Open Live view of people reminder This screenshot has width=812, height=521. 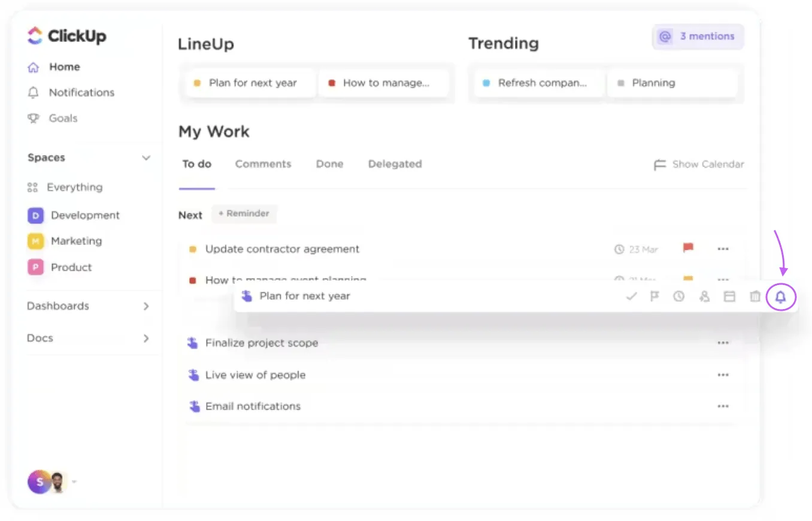256,375
